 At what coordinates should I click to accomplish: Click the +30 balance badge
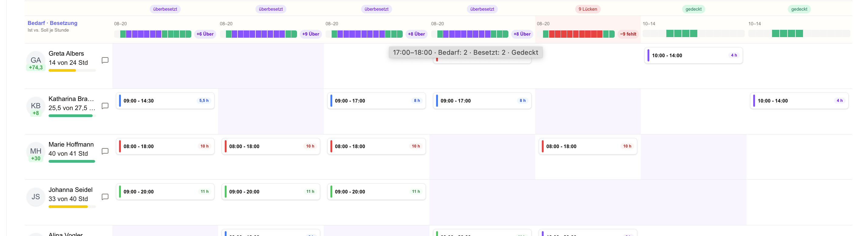[x=36, y=158]
